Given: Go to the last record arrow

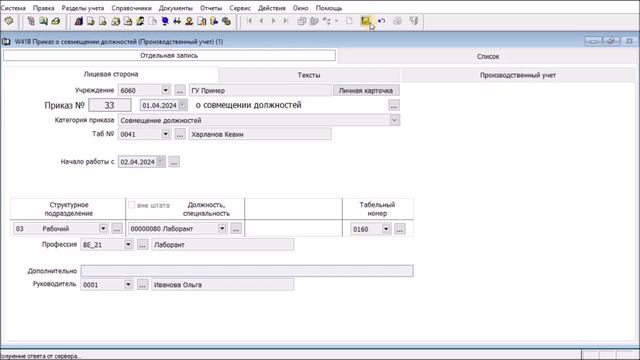Looking at the screenshot, I should [286, 21].
